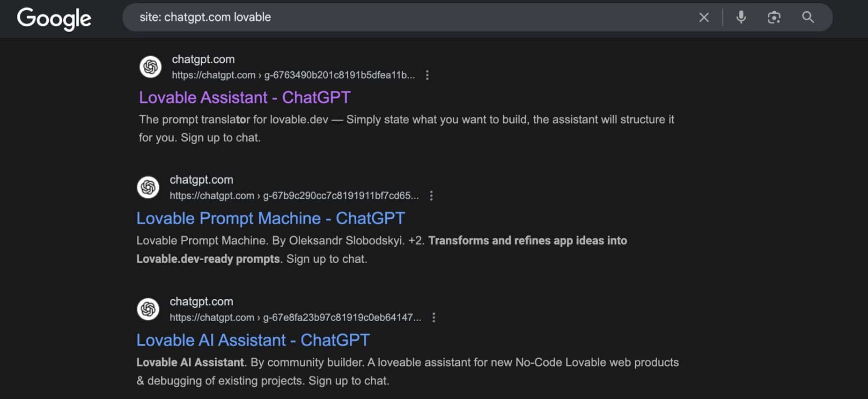
Task: Click chatgpt.com site name above Lovable AI Assistant
Action: point(201,302)
